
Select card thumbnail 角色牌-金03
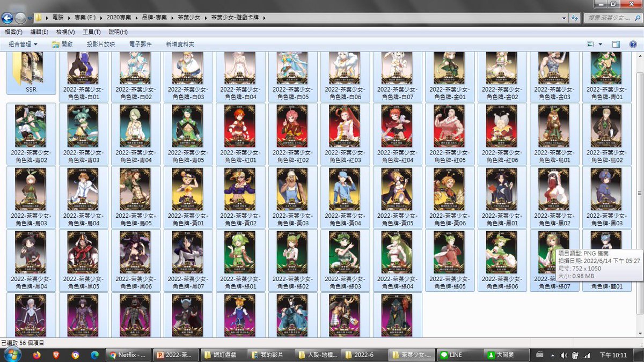click(553, 67)
